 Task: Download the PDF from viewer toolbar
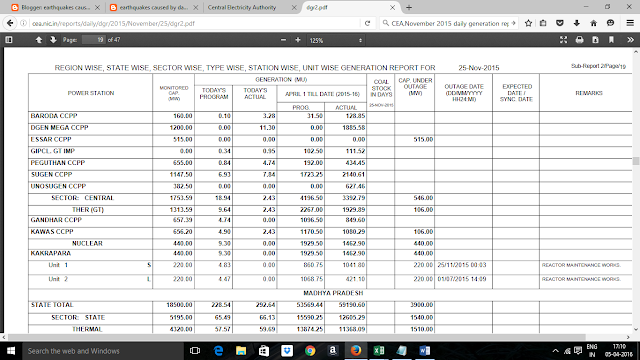tap(595, 40)
